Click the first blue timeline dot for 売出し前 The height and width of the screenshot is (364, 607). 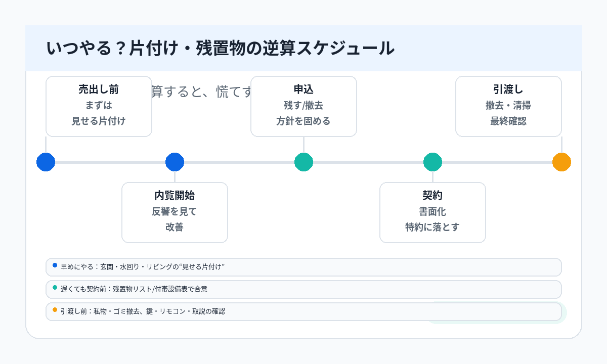(x=46, y=162)
